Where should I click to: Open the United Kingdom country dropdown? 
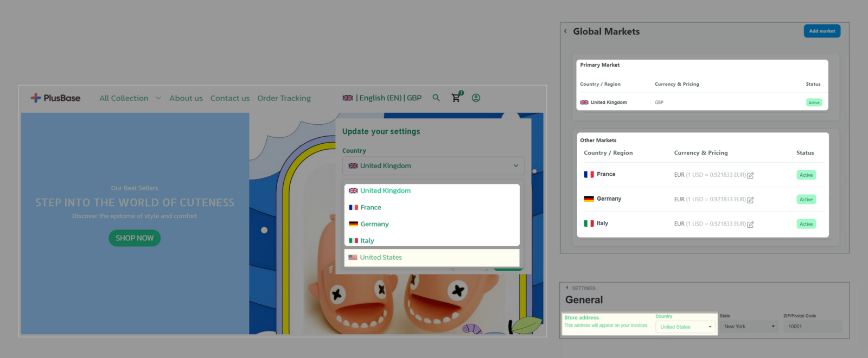coord(433,166)
